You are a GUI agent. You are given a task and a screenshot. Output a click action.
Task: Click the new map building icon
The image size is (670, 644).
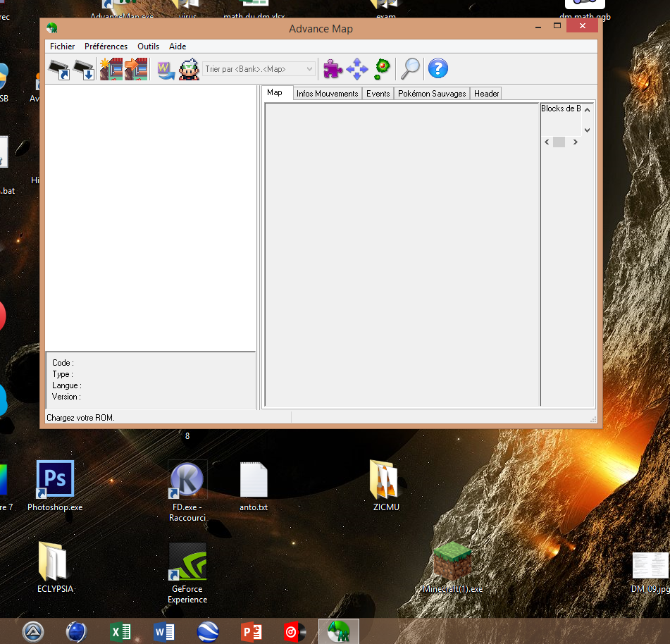pos(111,69)
